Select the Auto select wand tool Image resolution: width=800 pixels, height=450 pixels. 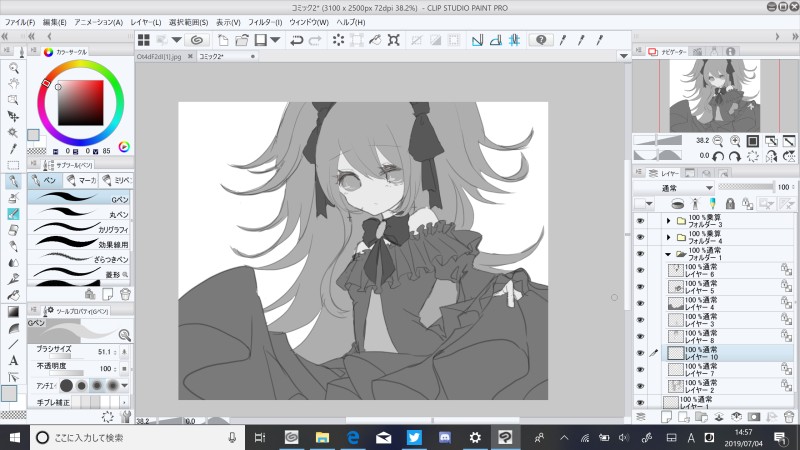pos(14,133)
